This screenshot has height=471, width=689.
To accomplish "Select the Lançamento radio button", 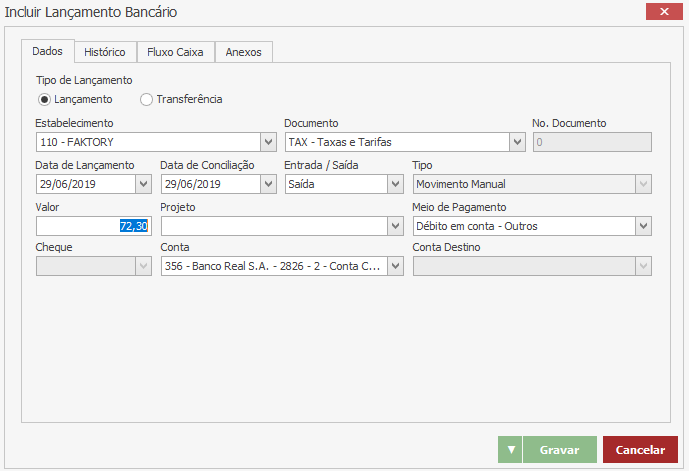I will [44, 100].
